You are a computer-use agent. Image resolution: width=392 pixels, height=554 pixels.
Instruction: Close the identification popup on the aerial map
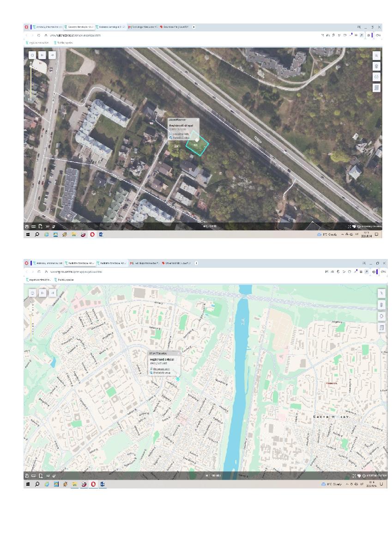pos(197,120)
